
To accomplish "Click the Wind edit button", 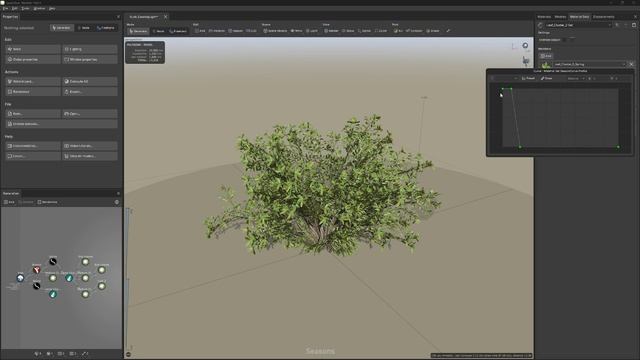I will (33, 49).
